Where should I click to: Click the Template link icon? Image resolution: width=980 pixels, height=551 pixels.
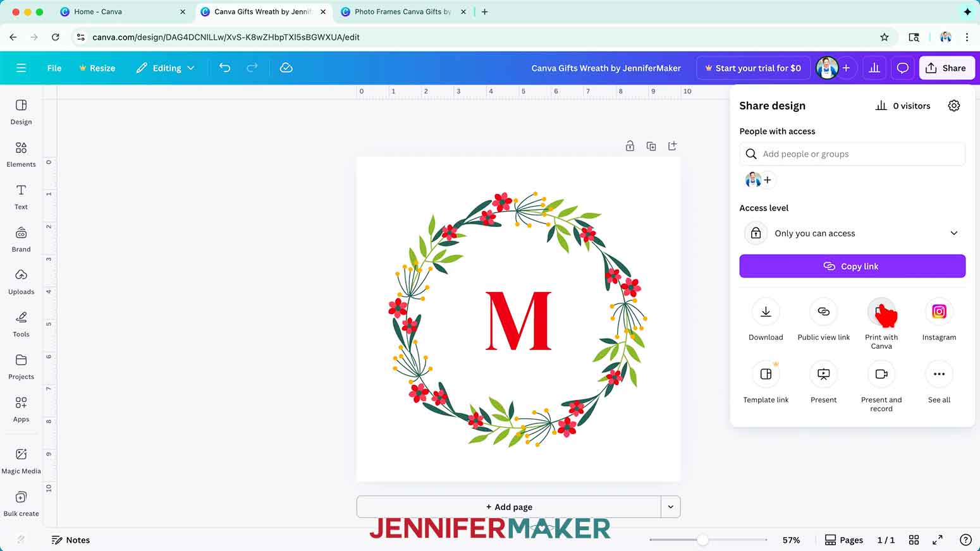[766, 374]
